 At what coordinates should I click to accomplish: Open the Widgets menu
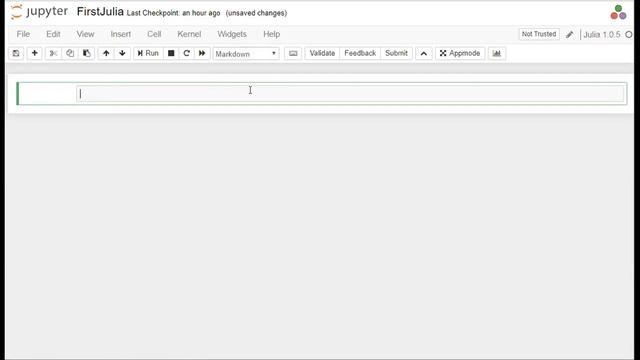tap(232, 34)
